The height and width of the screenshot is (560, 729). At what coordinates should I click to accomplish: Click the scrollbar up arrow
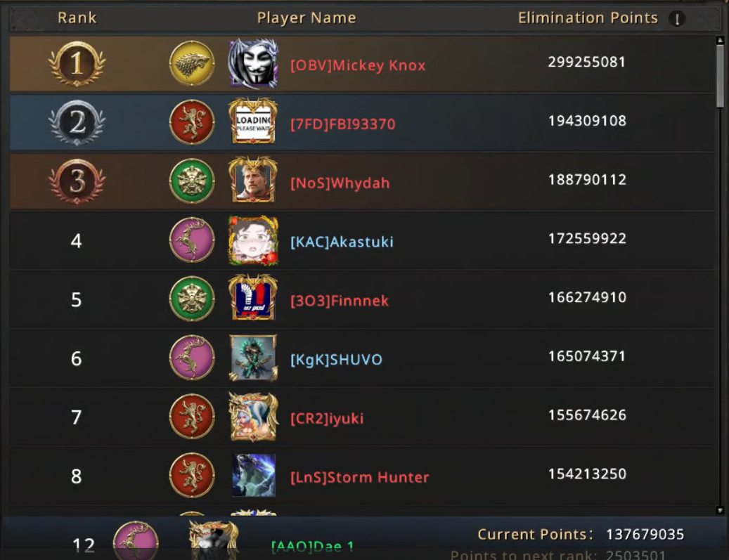click(x=720, y=41)
